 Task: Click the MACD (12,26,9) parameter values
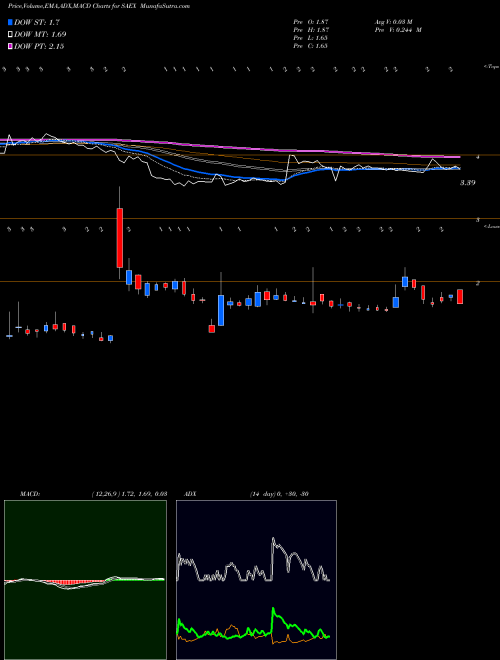(x=129, y=494)
